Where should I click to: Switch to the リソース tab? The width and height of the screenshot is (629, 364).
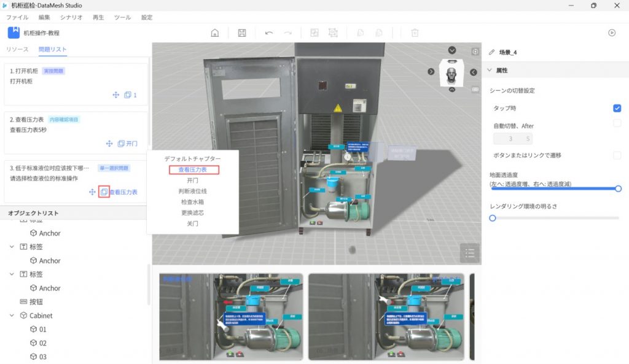[x=17, y=49]
